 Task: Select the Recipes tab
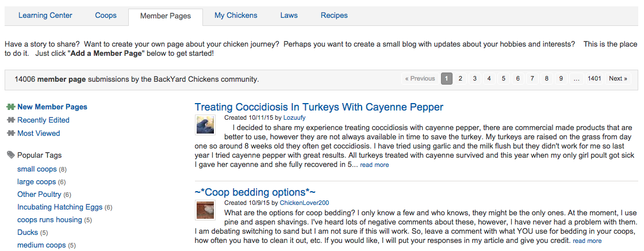point(334,16)
